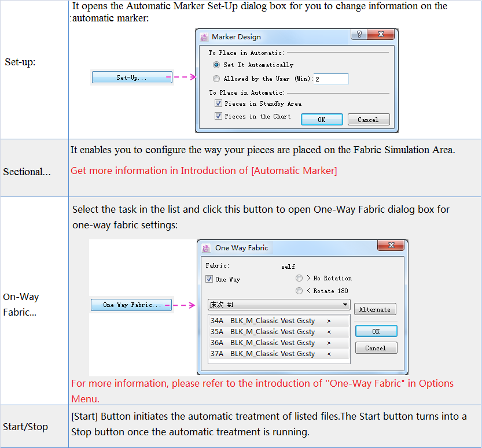Click the minimum value input field
482x448 pixels.
pyautogui.click(x=331, y=79)
